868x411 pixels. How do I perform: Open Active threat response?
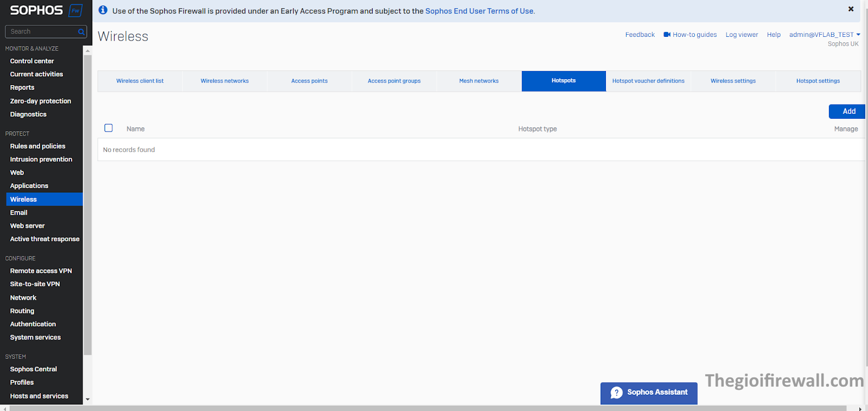(44, 239)
